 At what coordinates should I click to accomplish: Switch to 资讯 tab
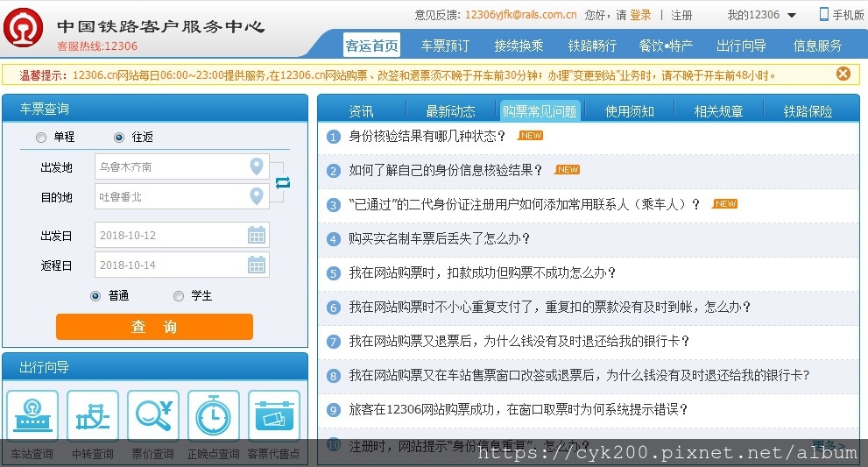pyautogui.click(x=361, y=111)
